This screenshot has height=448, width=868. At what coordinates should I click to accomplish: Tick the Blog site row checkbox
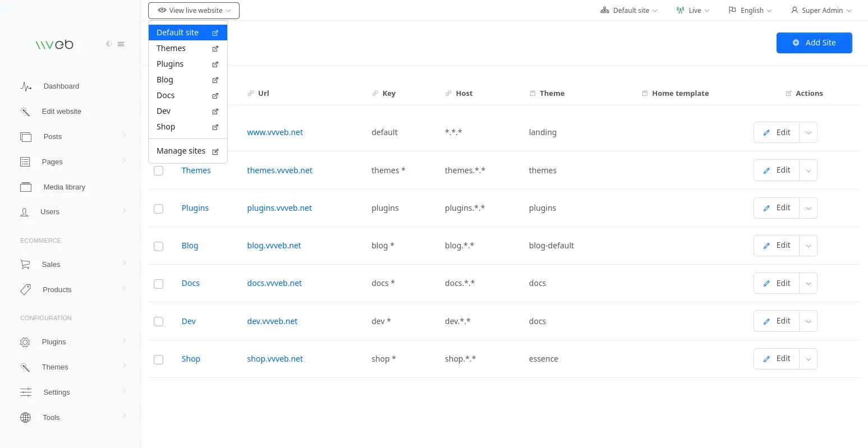[158, 246]
